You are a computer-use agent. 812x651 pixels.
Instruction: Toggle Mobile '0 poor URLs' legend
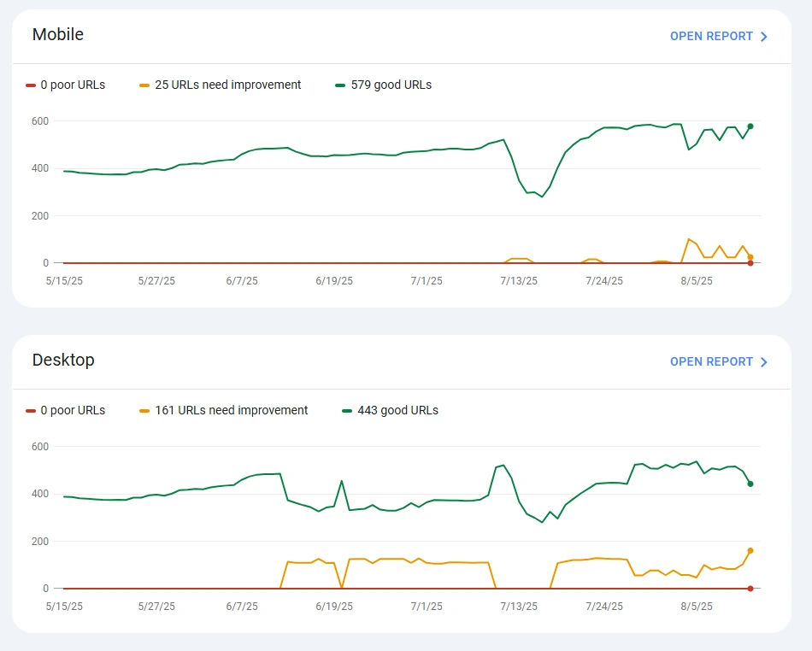[x=65, y=85]
